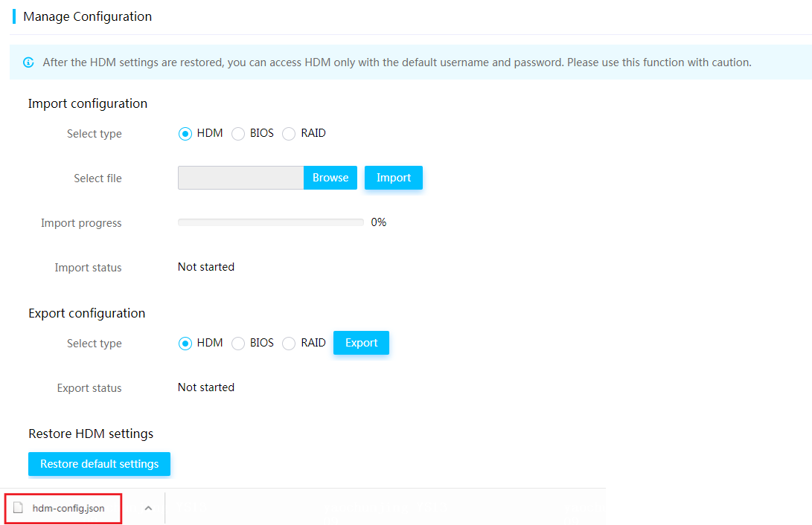Select HDM radio under Import configuration
Image resolution: width=812 pixels, height=525 pixels.
click(185, 134)
